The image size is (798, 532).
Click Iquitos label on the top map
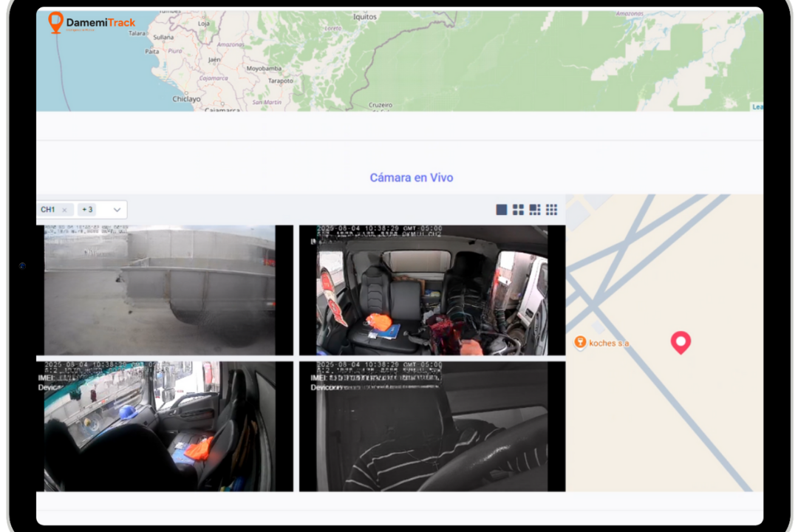coord(365,16)
